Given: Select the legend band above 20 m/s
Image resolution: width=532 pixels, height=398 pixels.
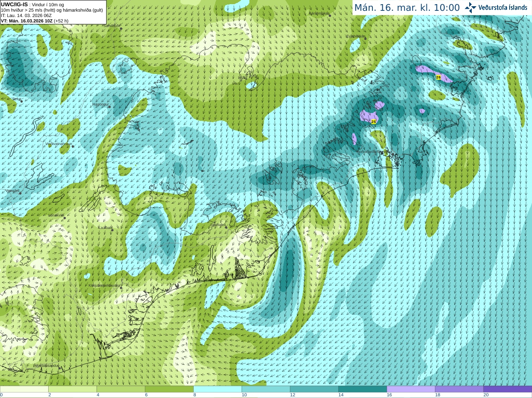Looking at the screenshot, I should coord(507,389).
